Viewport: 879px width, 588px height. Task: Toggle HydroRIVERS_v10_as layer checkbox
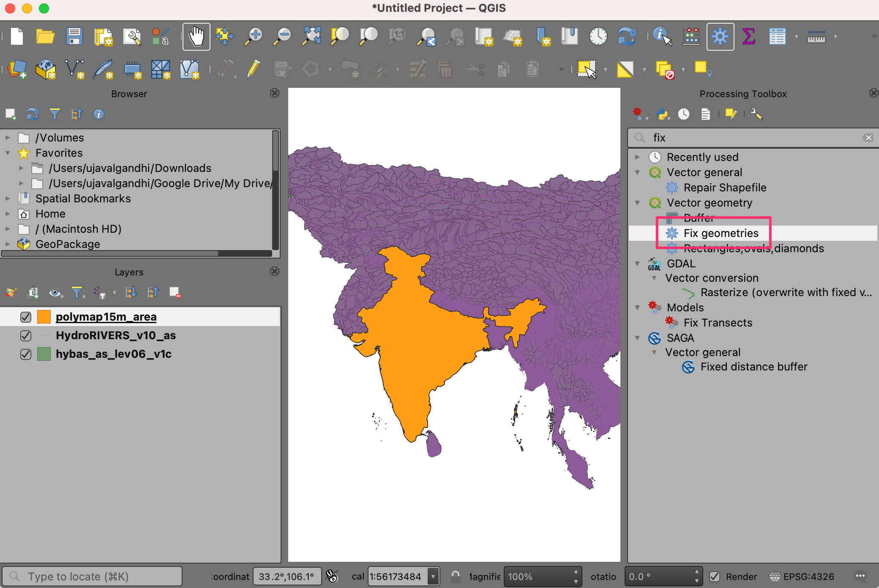26,335
